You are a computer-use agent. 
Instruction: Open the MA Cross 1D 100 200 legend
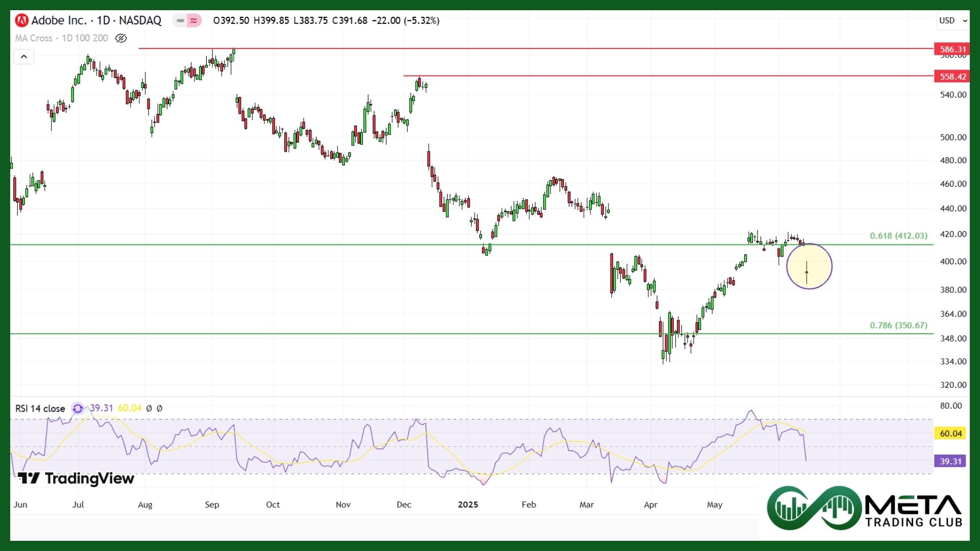click(62, 38)
